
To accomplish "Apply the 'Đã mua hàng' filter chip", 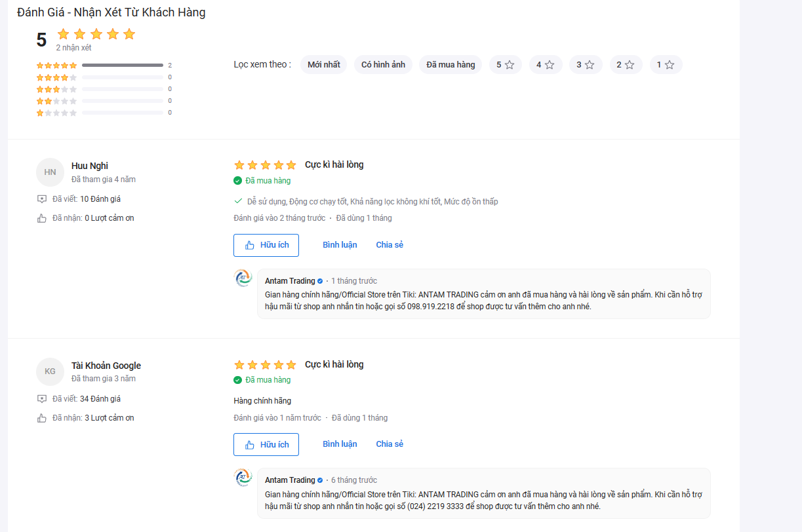I will (451, 65).
